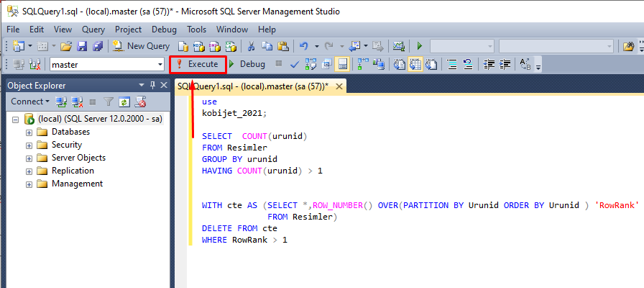
Task: Click the Database Engine Query icon
Action: pos(183,46)
